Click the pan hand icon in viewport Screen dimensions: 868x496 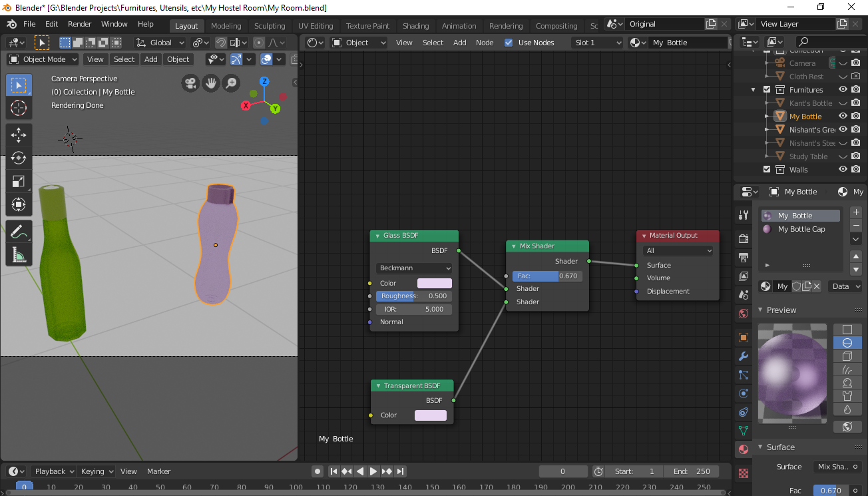[211, 83]
